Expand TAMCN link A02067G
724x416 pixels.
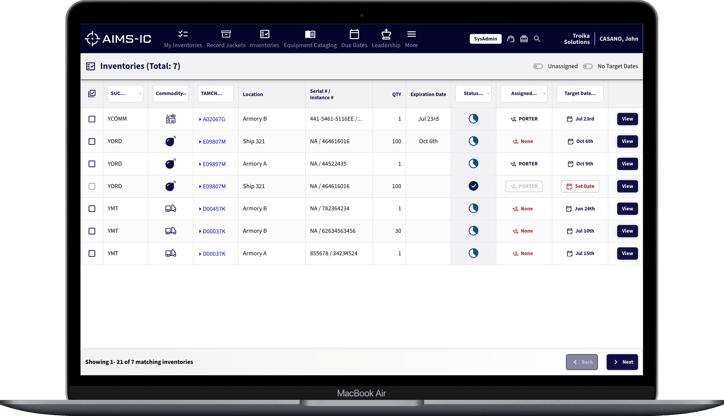click(212, 119)
